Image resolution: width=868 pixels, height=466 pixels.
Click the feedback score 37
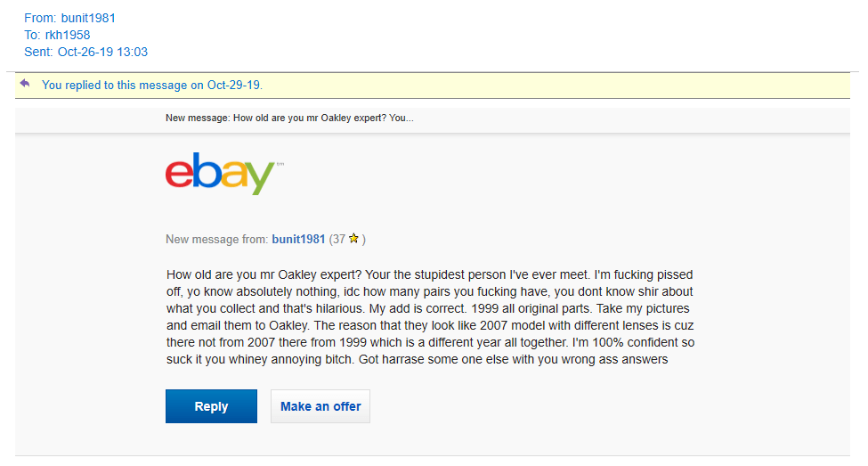click(x=339, y=240)
